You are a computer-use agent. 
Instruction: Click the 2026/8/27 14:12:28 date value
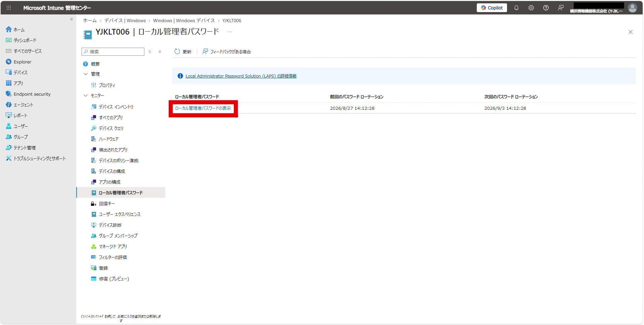pyautogui.click(x=352, y=108)
